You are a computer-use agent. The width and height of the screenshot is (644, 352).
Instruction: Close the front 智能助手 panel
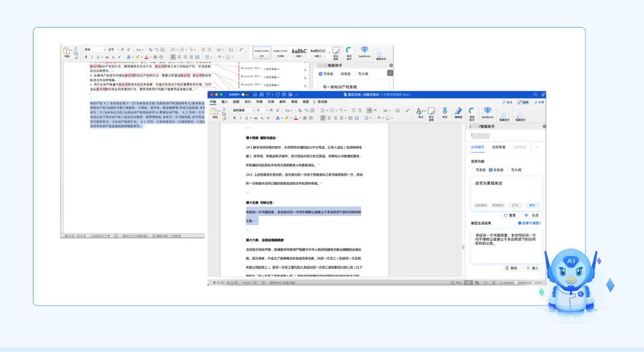544,126
